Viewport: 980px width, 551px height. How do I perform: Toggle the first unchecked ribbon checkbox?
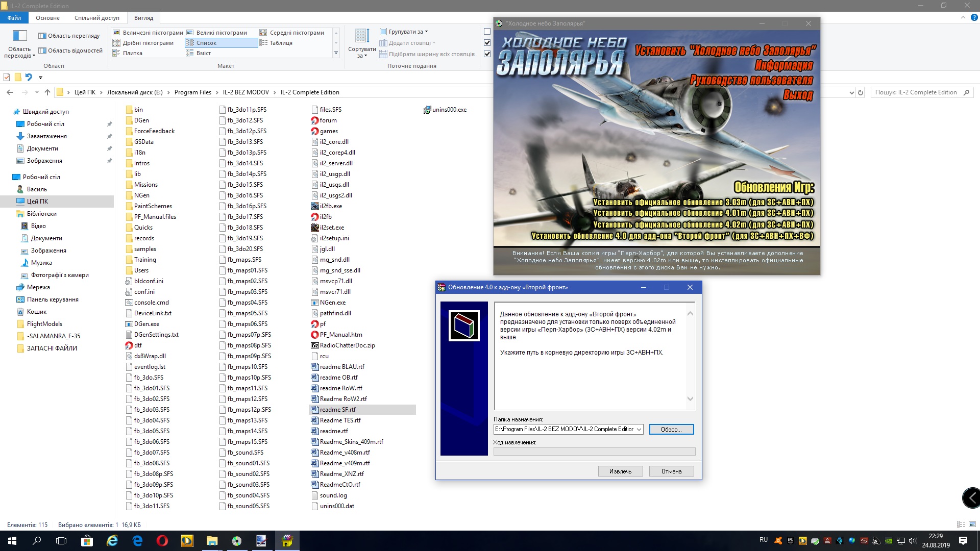(487, 32)
